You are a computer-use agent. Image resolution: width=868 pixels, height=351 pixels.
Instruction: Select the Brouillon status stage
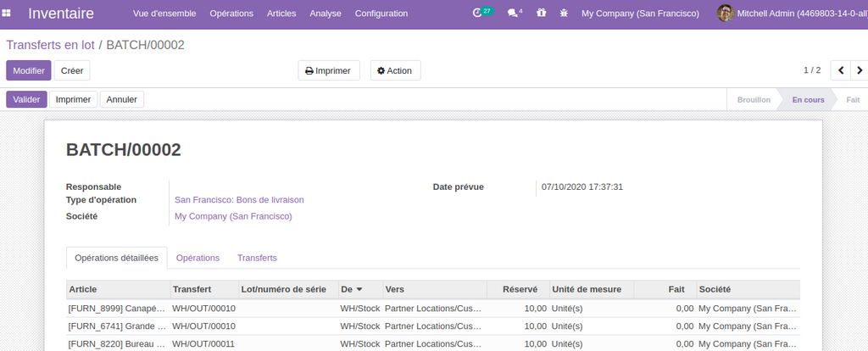(754, 100)
